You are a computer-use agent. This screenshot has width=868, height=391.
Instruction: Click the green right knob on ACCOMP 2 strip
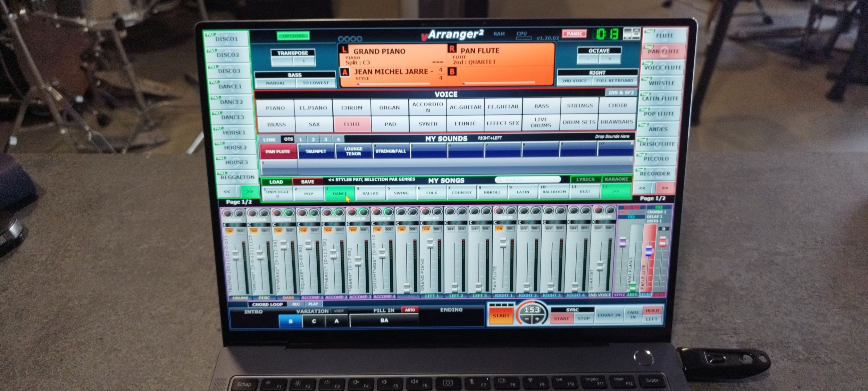tap(339, 212)
